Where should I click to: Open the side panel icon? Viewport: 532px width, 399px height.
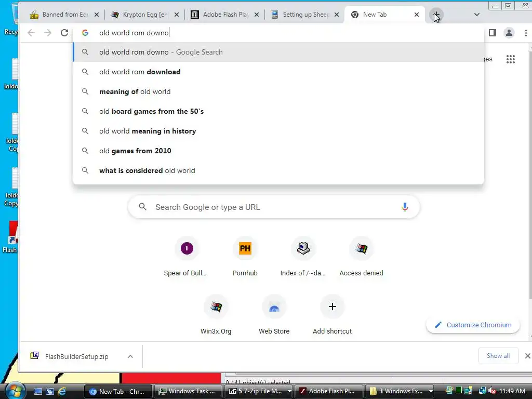pos(493,33)
